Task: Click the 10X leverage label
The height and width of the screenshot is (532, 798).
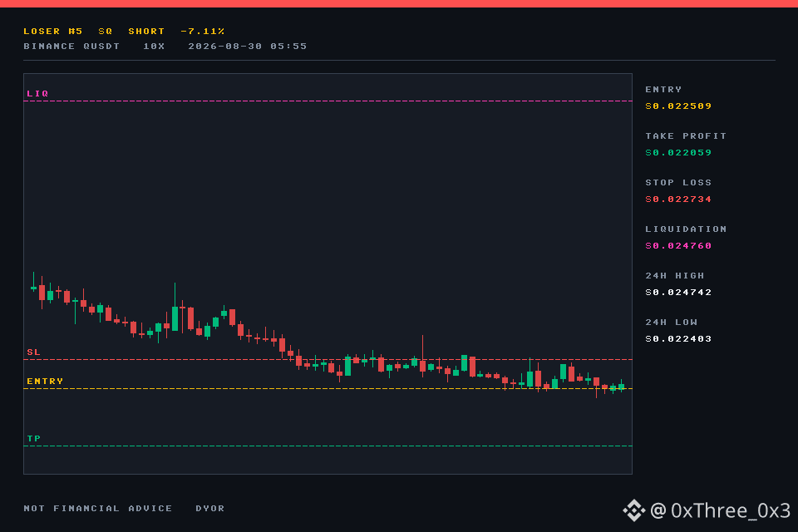Action: pos(154,47)
